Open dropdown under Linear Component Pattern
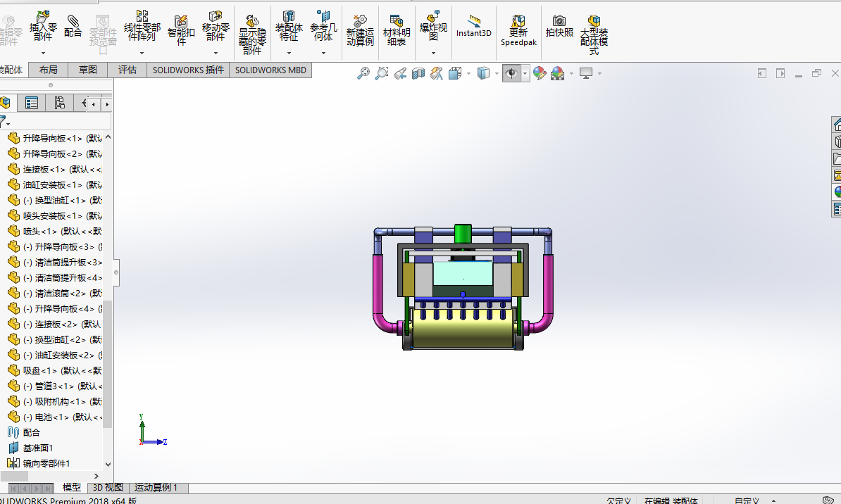This screenshot has width=841, height=504. [x=142, y=53]
